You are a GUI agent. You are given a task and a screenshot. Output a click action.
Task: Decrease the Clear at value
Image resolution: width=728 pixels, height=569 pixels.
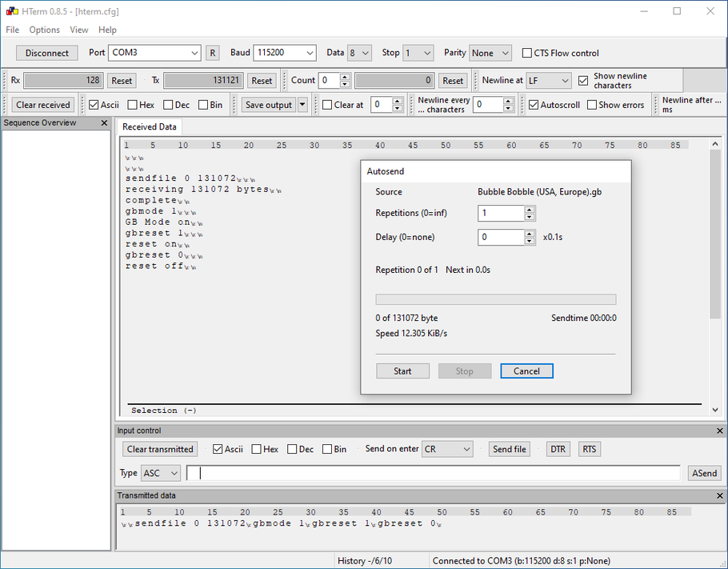click(x=397, y=108)
